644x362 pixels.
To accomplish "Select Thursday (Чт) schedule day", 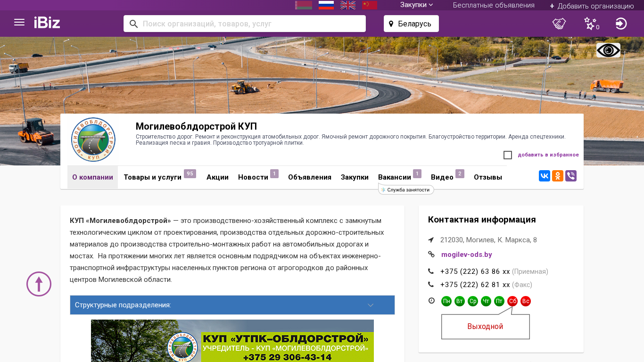I will tap(486, 301).
